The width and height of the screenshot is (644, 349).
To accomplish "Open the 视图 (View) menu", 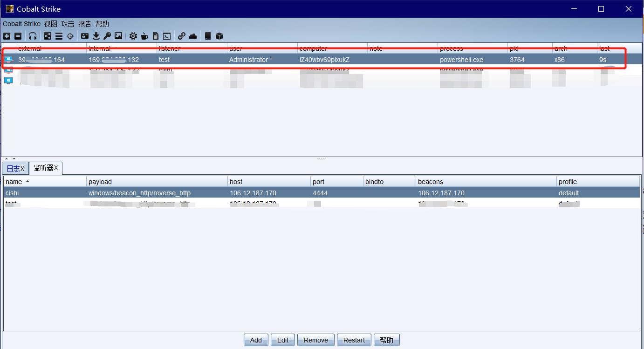I will pos(51,24).
